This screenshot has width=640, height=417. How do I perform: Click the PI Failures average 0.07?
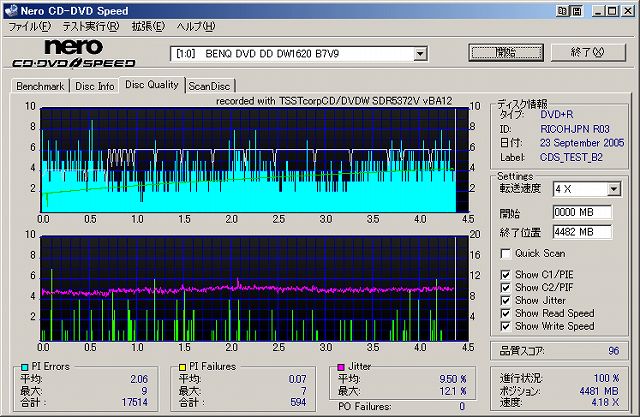pyautogui.click(x=298, y=379)
